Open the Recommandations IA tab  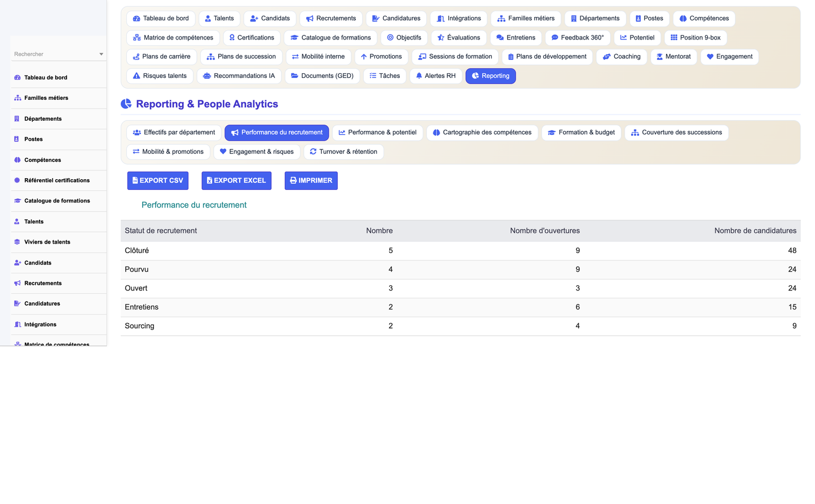[239, 76]
